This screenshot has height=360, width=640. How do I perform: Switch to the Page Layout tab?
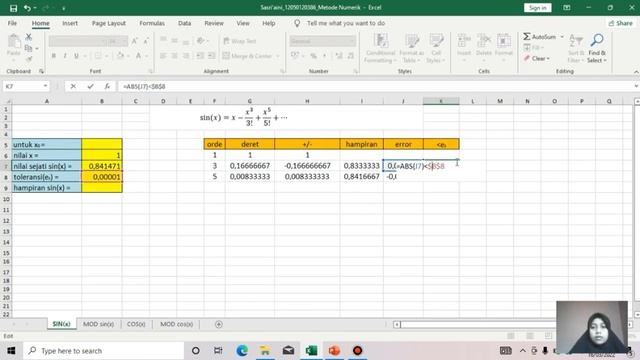point(109,23)
